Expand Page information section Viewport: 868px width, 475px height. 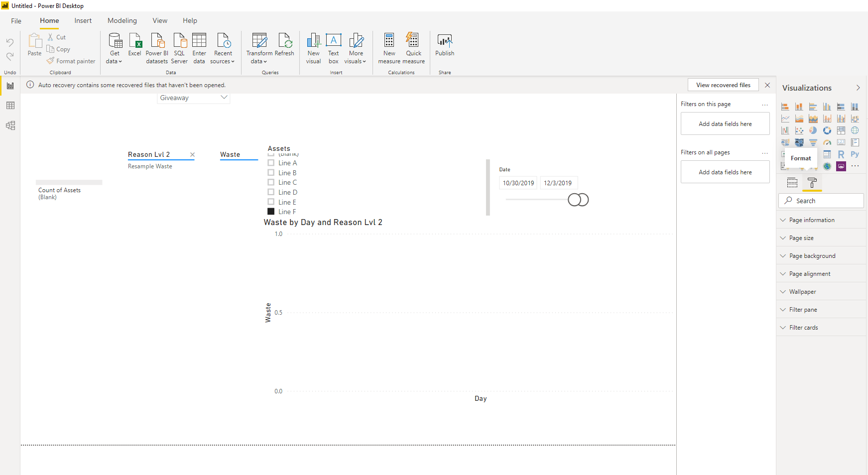[821, 220]
